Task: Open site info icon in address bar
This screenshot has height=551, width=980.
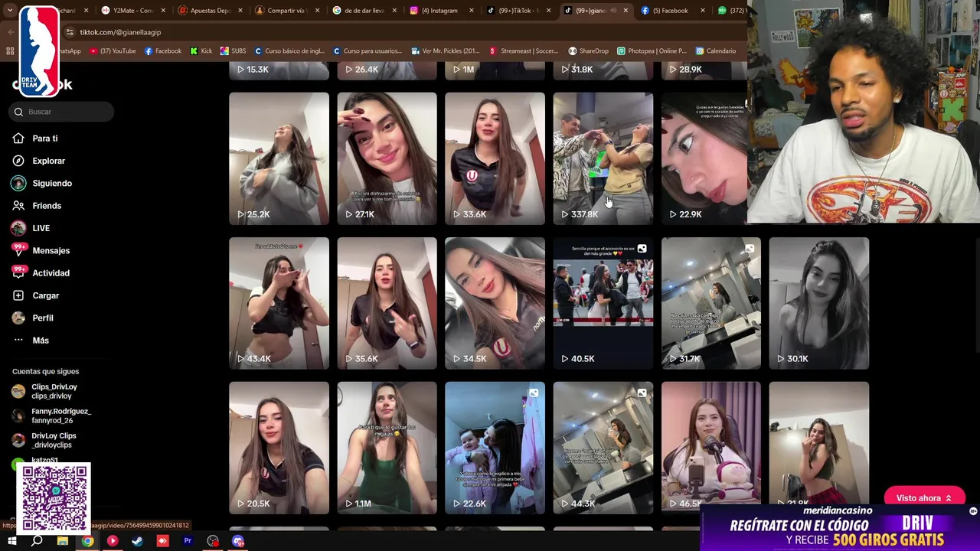Action: click(70, 32)
